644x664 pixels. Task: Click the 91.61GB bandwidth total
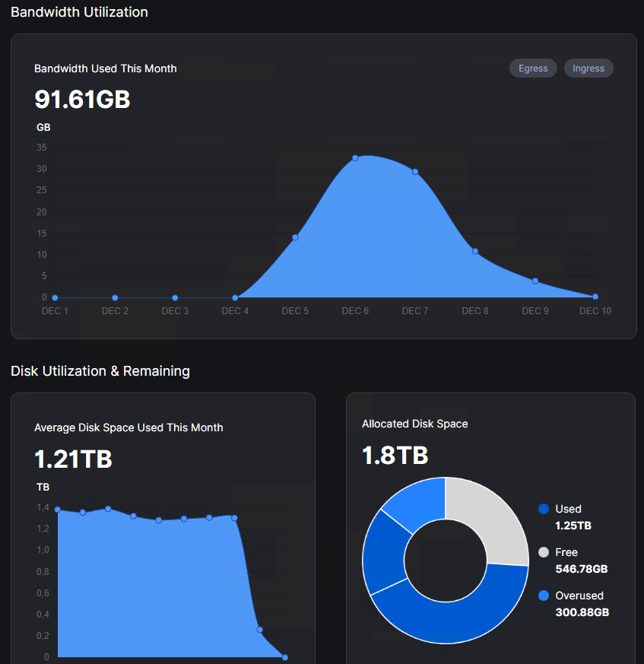(x=83, y=100)
